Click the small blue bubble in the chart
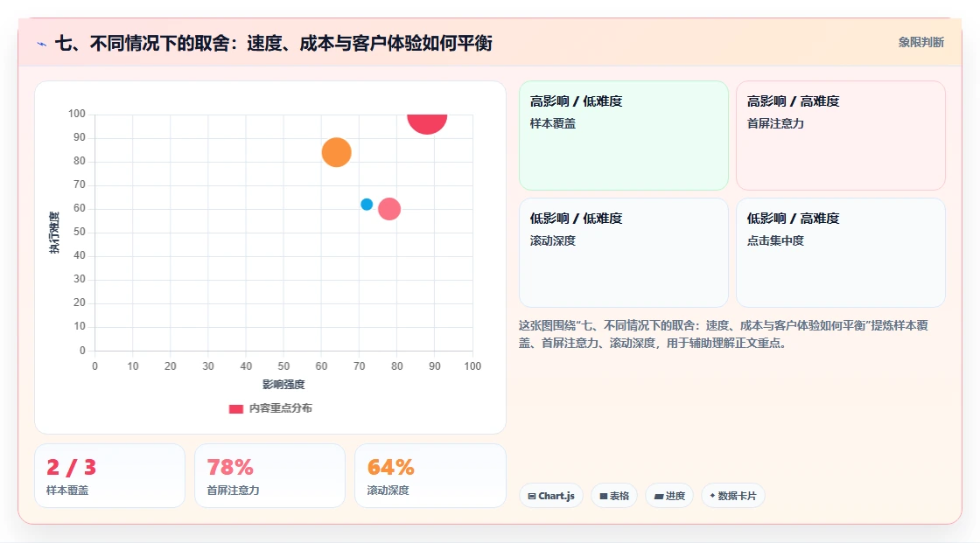Screen dimensions: 980x543 coord(367,205)
